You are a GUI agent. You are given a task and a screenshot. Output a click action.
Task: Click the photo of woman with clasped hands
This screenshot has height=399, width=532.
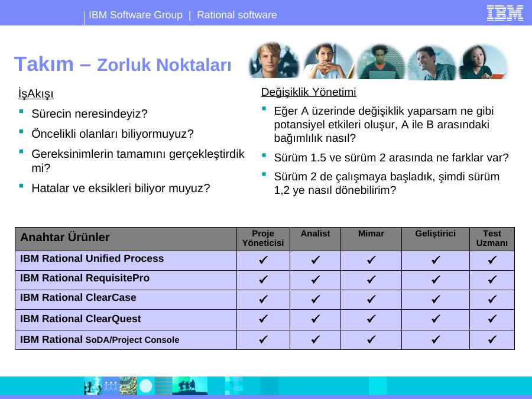coord(329,61)
